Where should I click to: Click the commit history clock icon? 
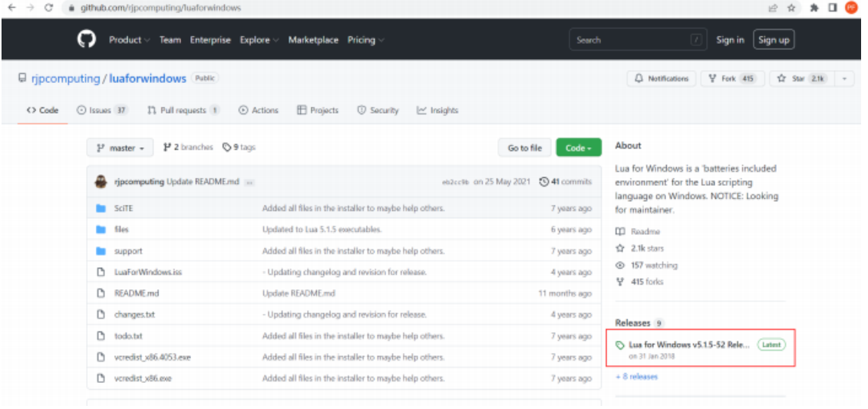pos(544,182)
